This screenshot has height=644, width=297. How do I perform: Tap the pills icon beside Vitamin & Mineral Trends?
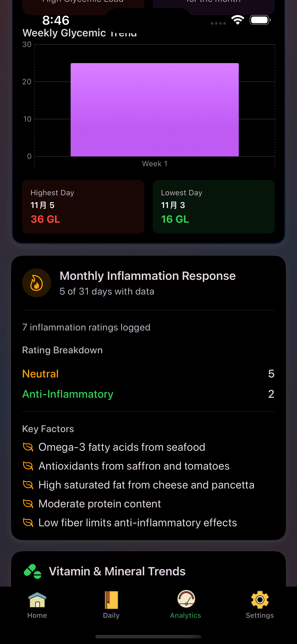click(32, 571)
